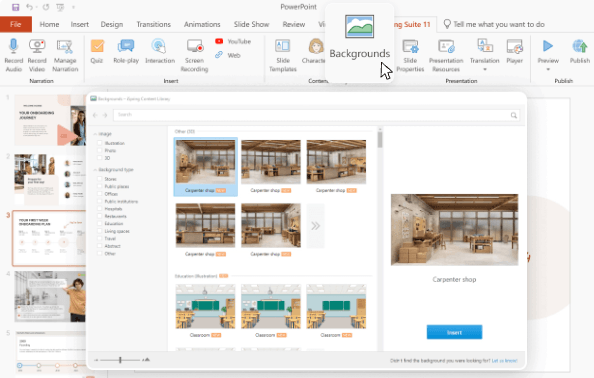Click the Backgrounds icon in ribbon

click(x=359, y=27)
